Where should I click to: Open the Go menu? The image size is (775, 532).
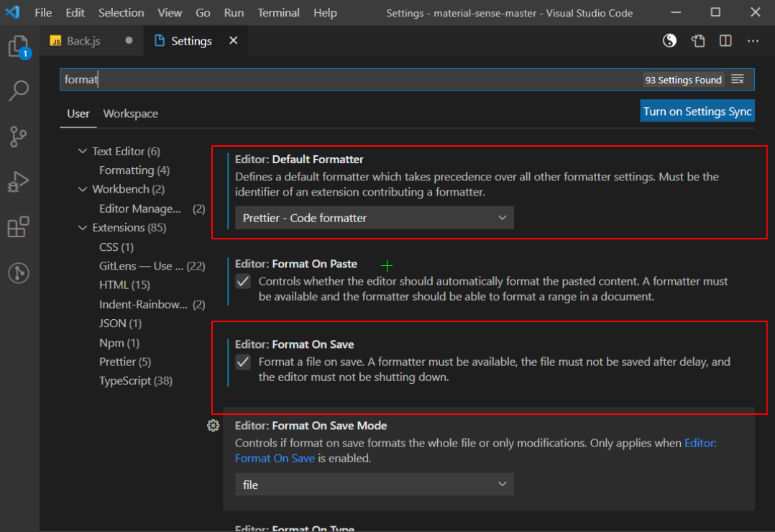[203, 12]
